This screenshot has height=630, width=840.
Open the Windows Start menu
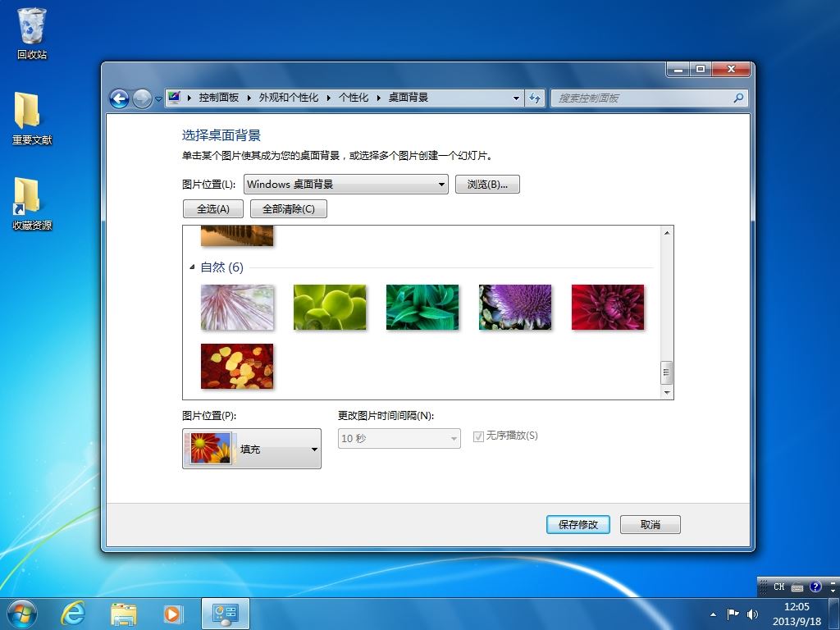(x=21, y=614)
